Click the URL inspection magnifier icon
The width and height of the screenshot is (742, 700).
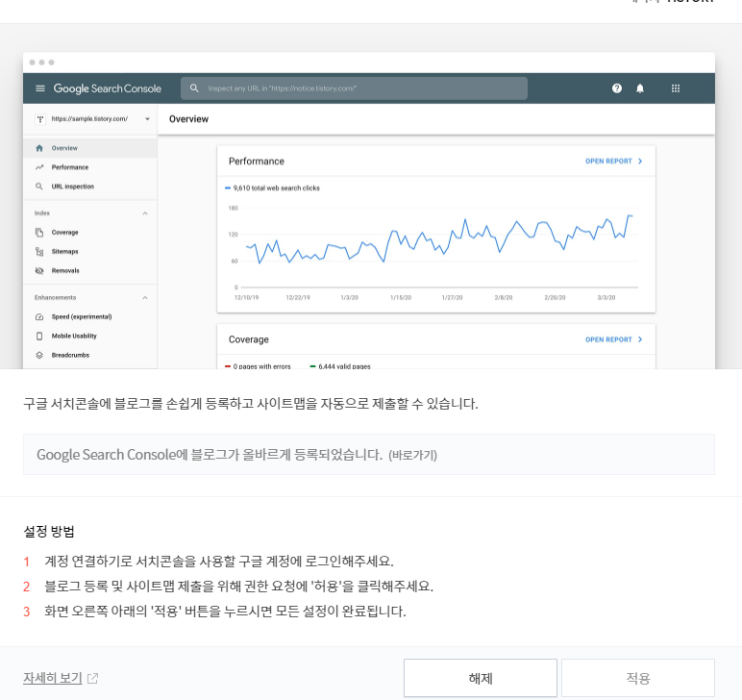coord(39,187)
